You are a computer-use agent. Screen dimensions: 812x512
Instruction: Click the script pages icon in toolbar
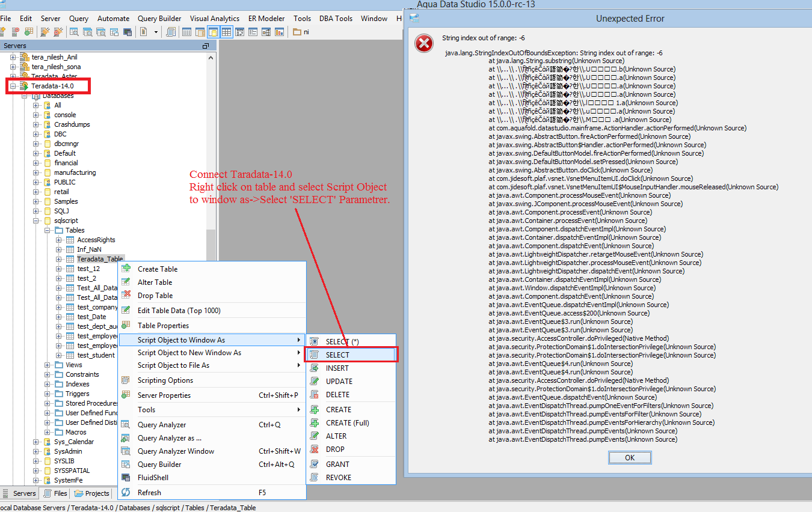click(x=171, y=32)
